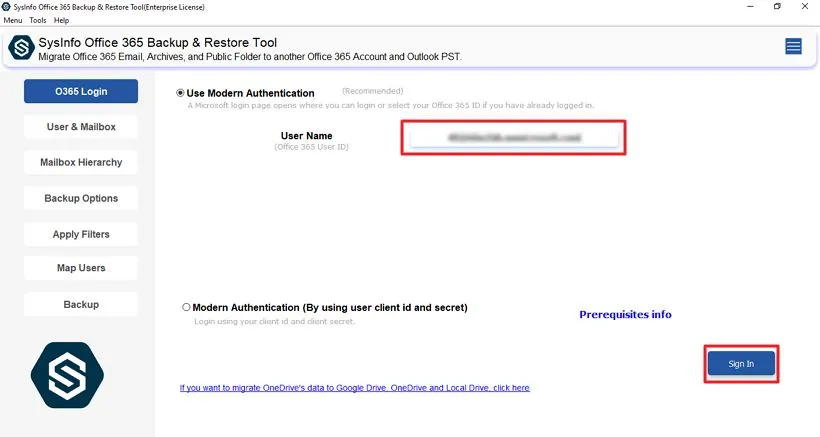Screen dimensions: 820x437
Task: Open the Menu menu
Action: coord(13,20)
